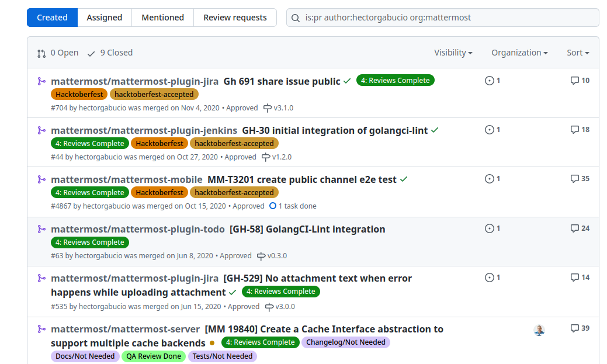Toggle the success check on golangci-lint PR title
607x364 pixels.
(x=435, y=130)
